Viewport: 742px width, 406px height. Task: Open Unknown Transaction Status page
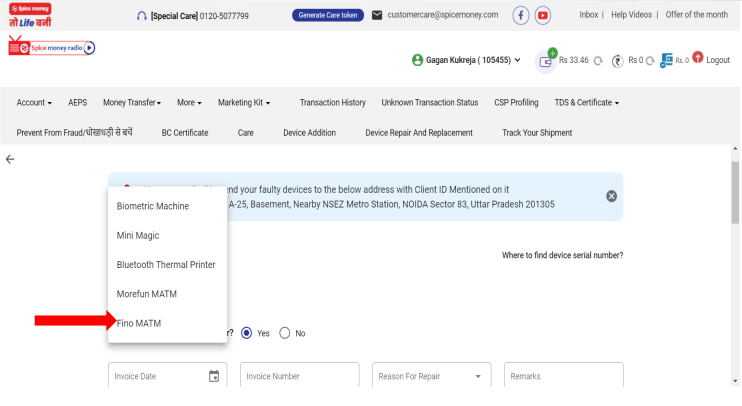[x=430, y=103]
